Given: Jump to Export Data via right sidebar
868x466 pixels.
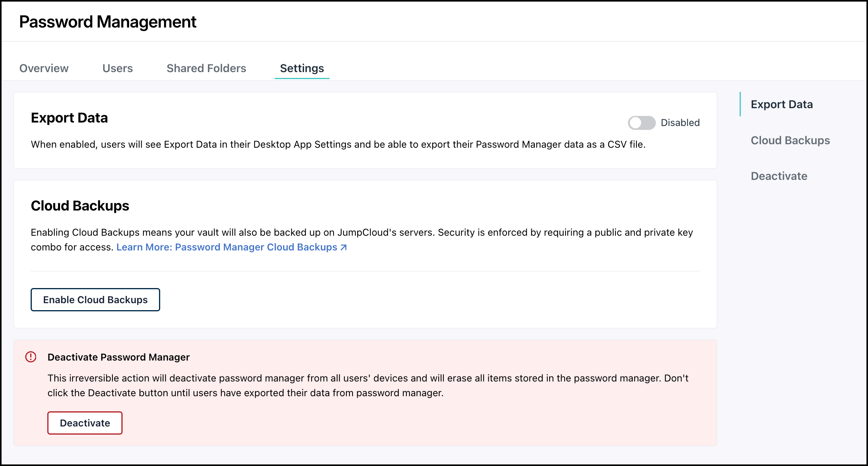Looking at the screenshot, I should pos(782,104).
